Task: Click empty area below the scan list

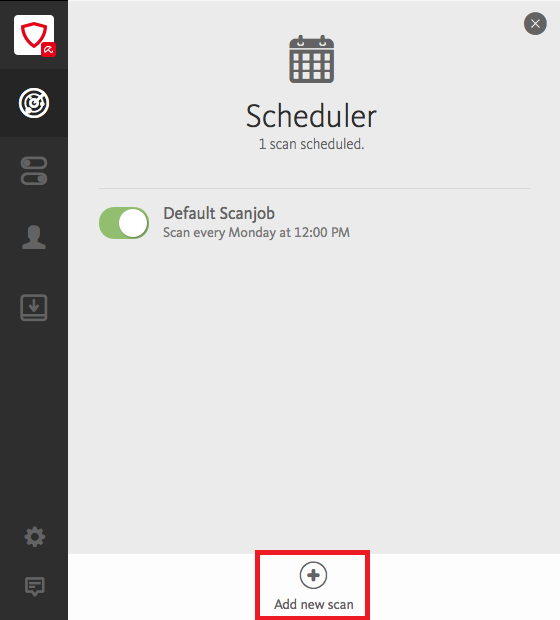Action: tap(314, 395)
